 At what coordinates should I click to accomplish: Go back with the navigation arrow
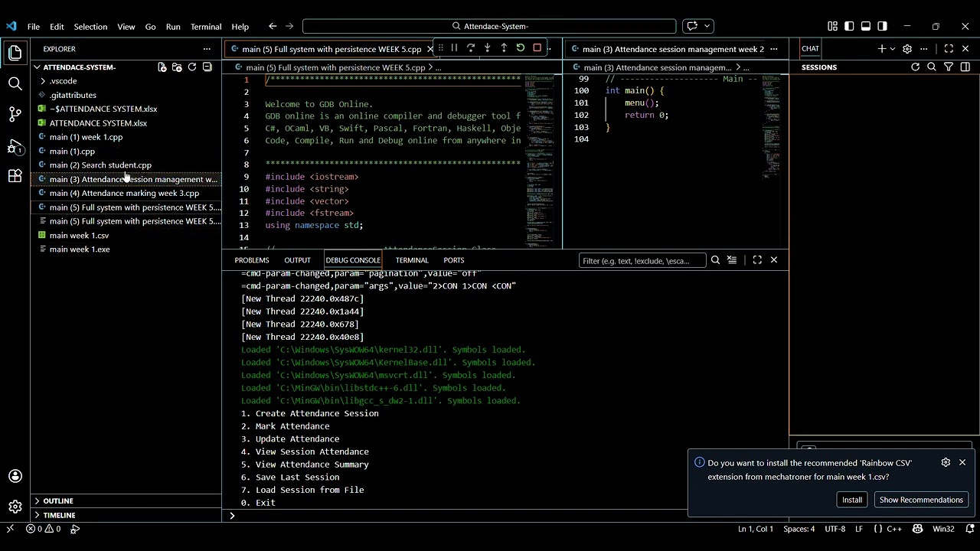click(x=273, y=26)
